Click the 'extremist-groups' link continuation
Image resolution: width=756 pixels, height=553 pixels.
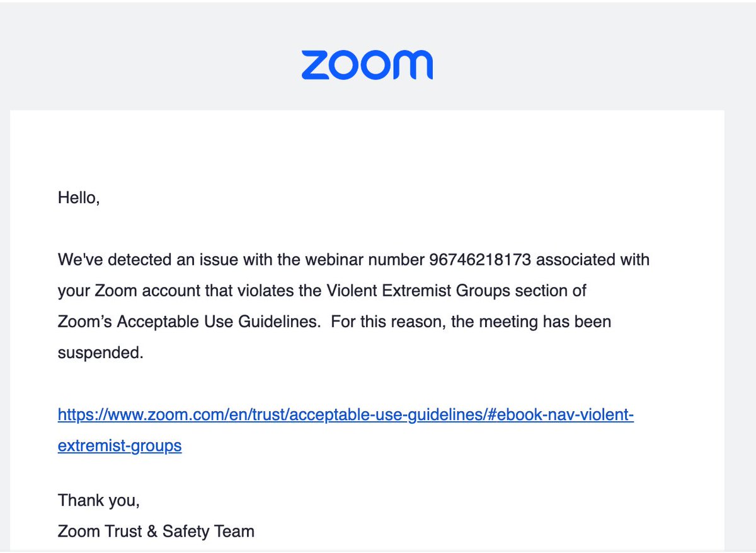click(x=120, y=446)
